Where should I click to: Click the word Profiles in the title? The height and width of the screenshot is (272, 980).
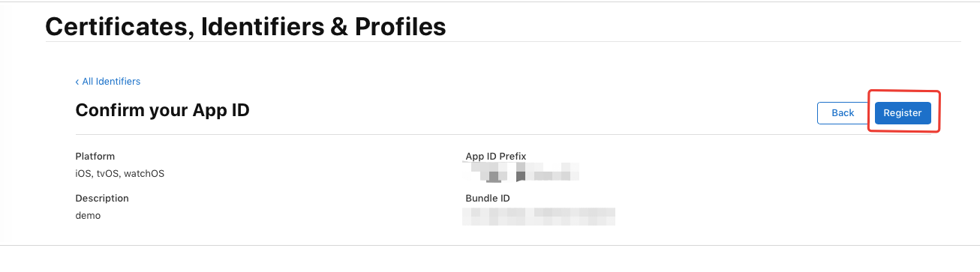pos(400,27)
